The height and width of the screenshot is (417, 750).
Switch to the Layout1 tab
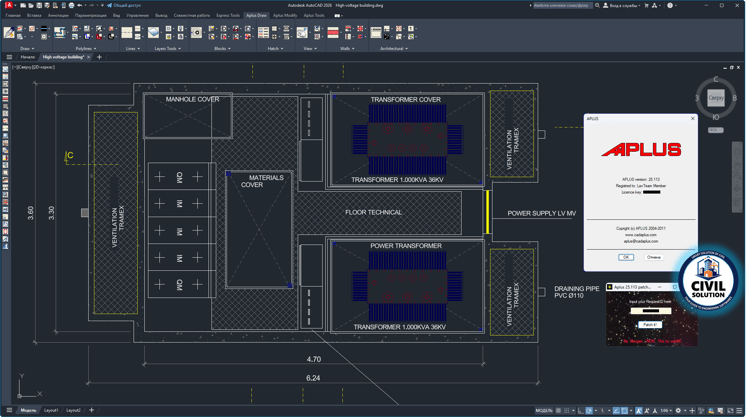(x=51, y=410)
